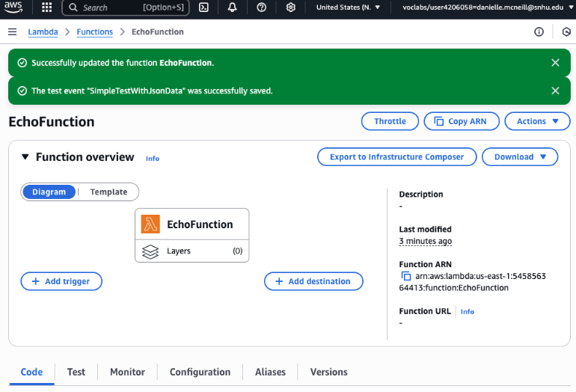Open the help question mark icon
Viewport: 576px width, 392px height.
(262, 7)
